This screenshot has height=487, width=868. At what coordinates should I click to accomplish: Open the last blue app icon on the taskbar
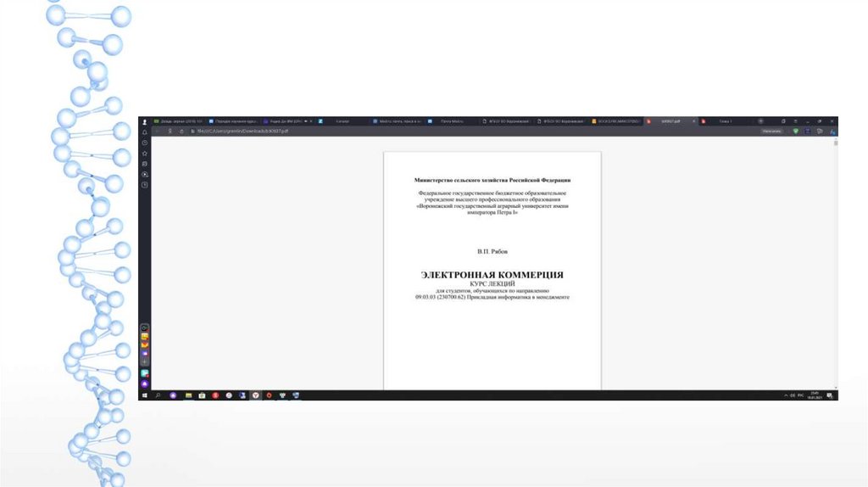[x=296, y=395]
